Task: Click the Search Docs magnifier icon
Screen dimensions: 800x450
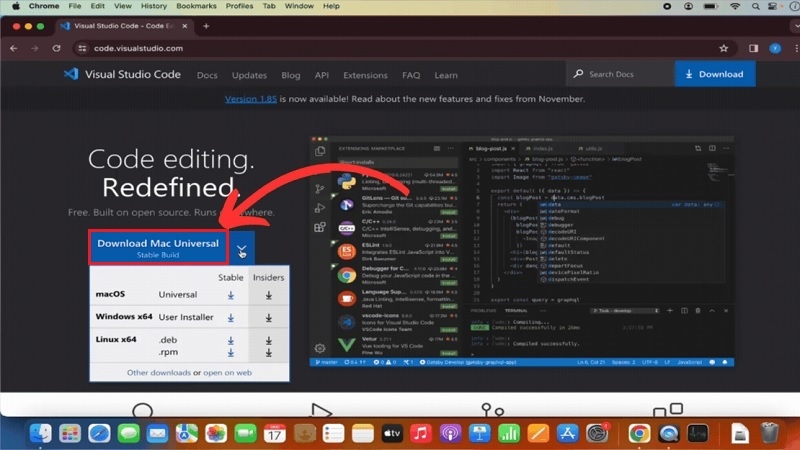Action: pos(578,74)
